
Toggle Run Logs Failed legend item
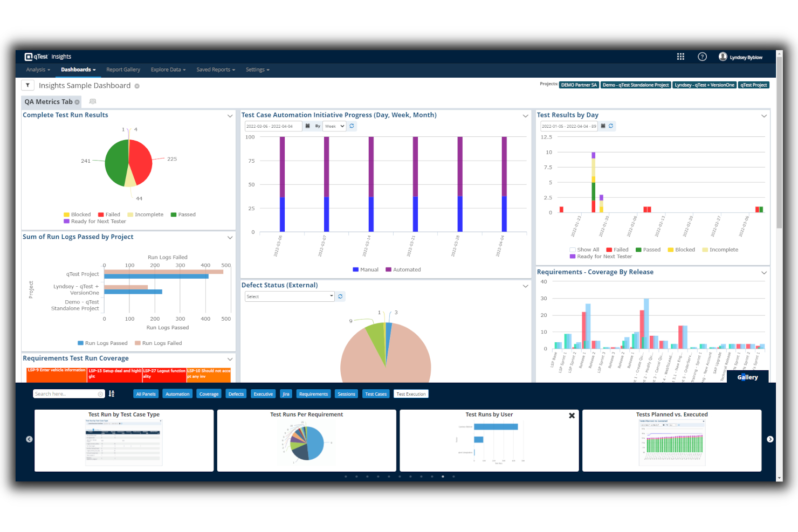tap(159, 343)
